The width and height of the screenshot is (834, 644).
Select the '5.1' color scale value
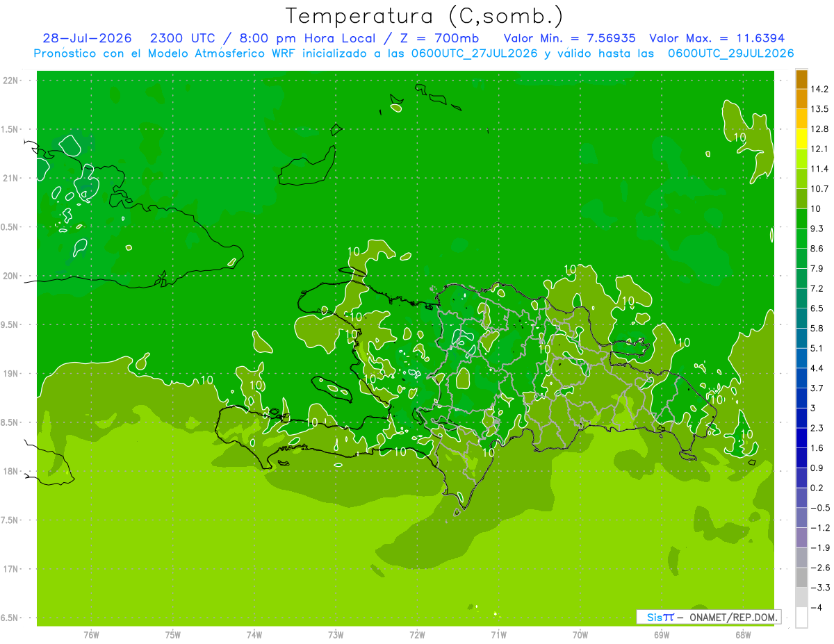[817, 348]
